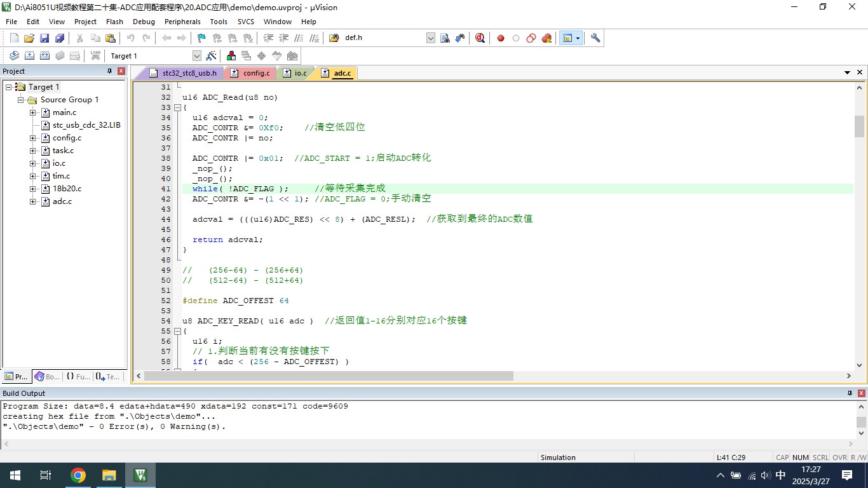Click the Paste clipboard icon
This screenshot has width=868, height=488.
coord(111,38)
